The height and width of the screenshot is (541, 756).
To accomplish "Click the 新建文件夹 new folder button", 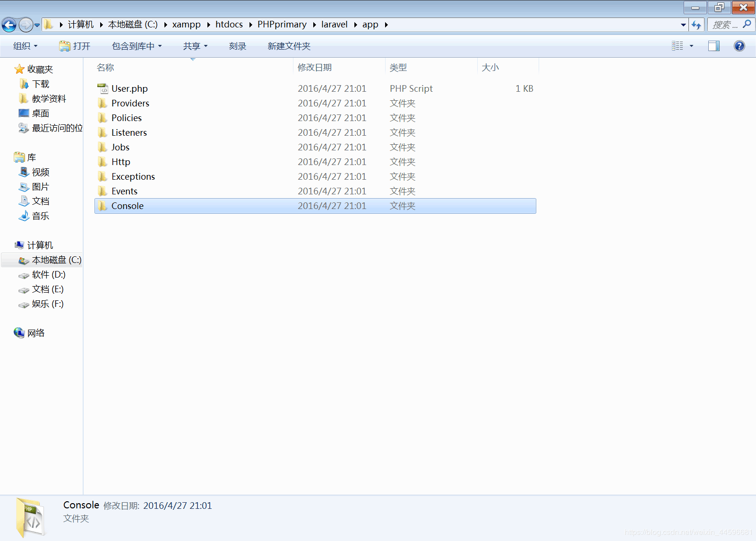I will (x=289, y=46).
